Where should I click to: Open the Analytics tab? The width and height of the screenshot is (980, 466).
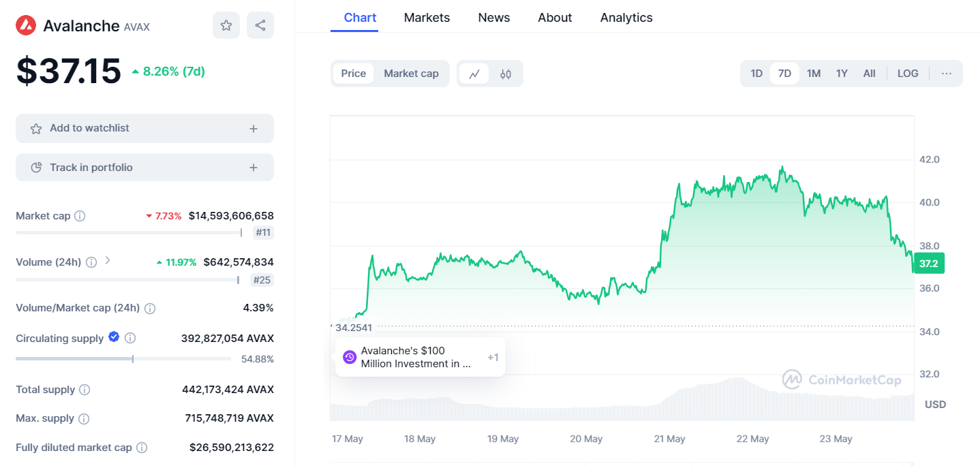(626, 18)
